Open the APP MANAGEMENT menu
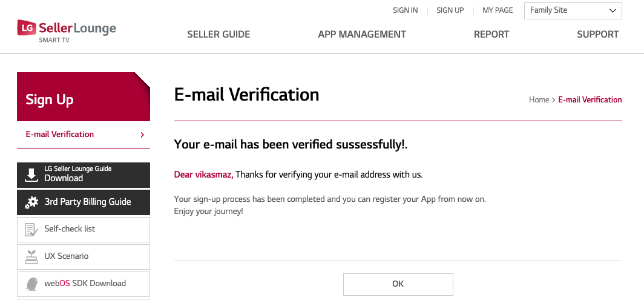This screenshot has height=300, width=644. click(362, 35)
